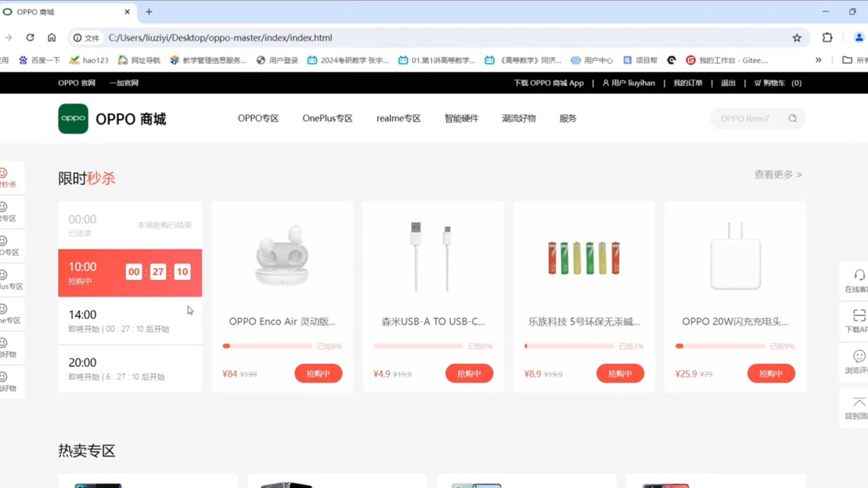This screenshot has width=868, height=488.
Task: Reload the page
Action: click(x=30, y=37)
